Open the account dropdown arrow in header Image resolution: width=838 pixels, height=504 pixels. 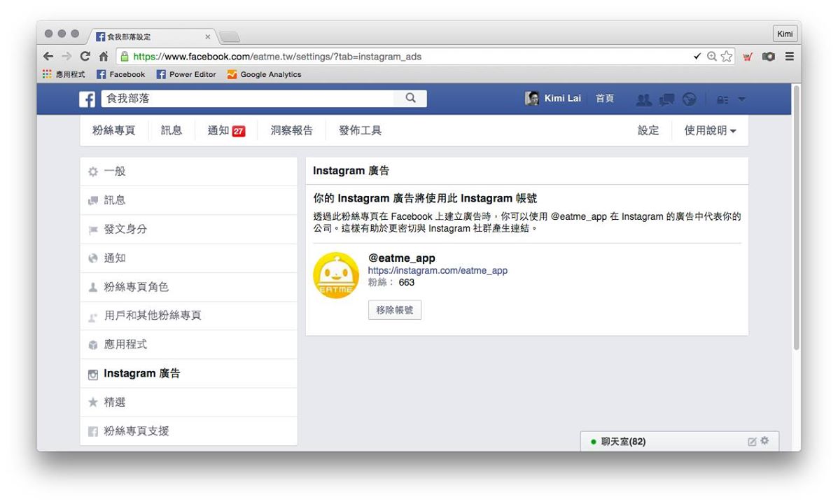742,99
